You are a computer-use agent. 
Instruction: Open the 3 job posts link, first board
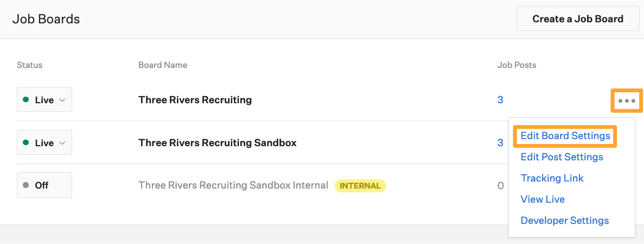[x=500, y=99]
